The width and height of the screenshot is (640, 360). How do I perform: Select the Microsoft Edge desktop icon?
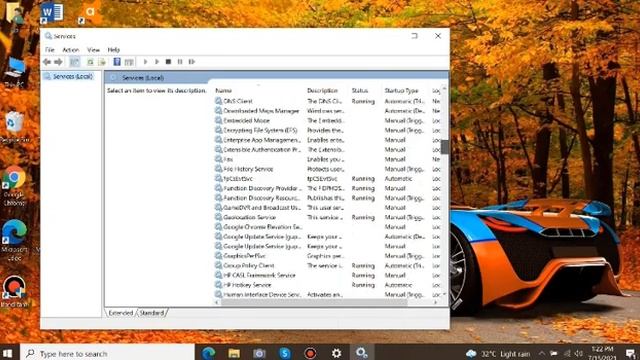tap(15, 241)
